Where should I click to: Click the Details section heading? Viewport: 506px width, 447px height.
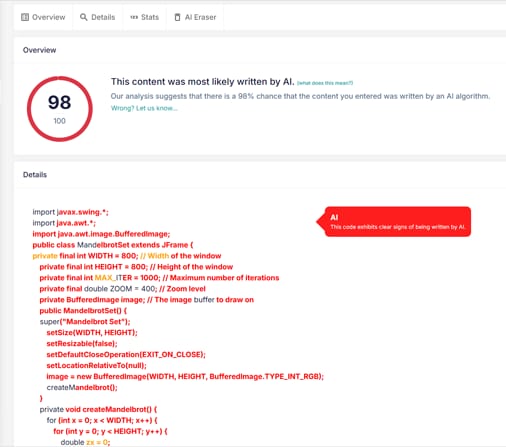coord(35,175)
